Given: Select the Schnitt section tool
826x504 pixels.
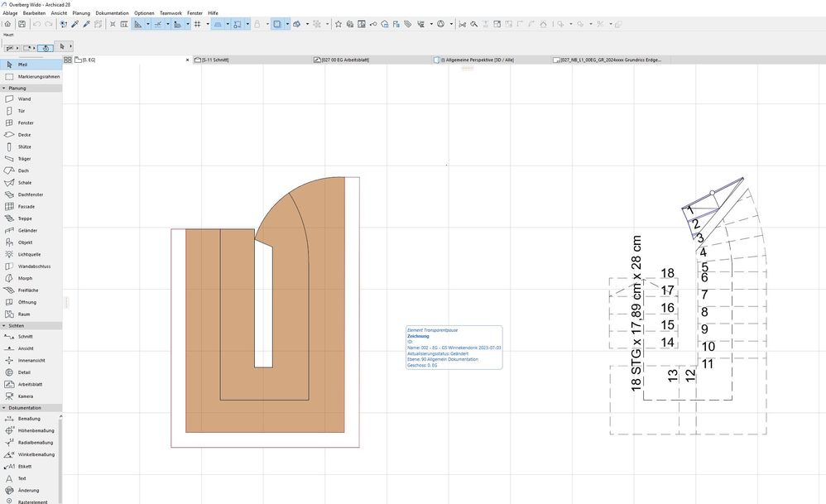Looking at the screenshot, I should (x=26, y=337).
